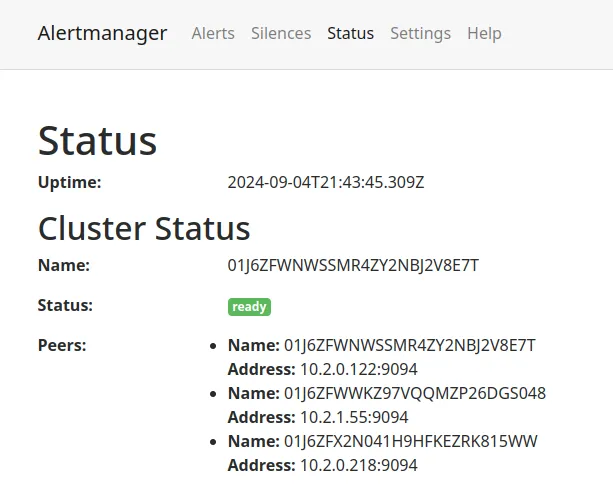The height and width of the screenshot is (501, 613).
Task: Click the cluster name value 01J6ZFWNWSSMR4ZY2NBJ2V8E7T
Action: point(353,265)
